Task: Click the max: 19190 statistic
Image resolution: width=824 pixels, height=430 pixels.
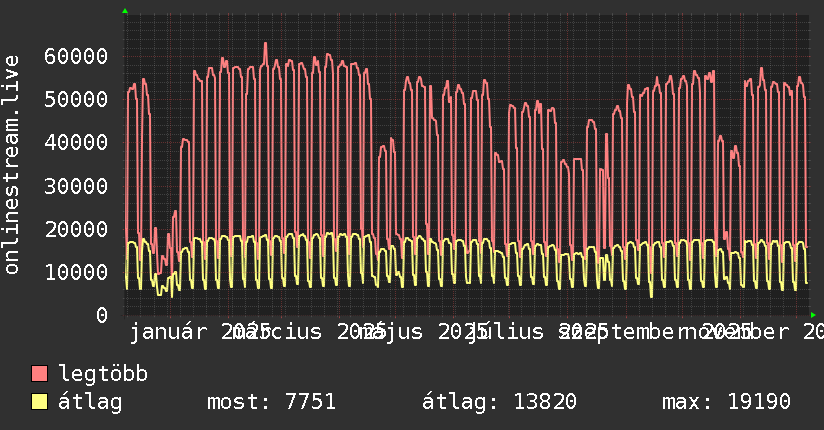Action: tap(726, 403)
